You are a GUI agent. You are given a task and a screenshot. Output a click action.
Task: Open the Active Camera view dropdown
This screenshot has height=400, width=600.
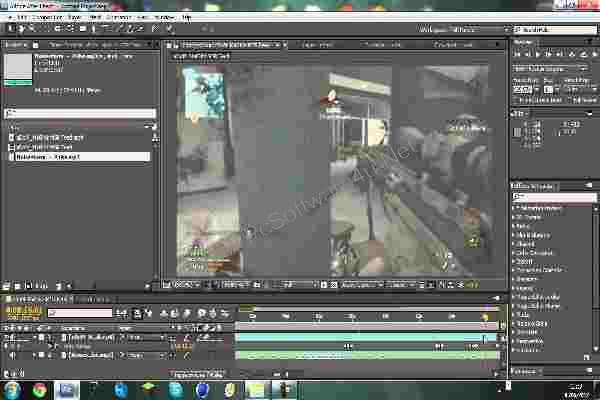(x=362, y=285)
